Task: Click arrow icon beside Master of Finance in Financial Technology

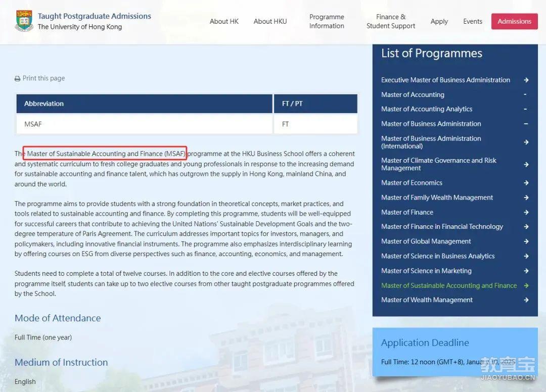Action: click(526, 227)
